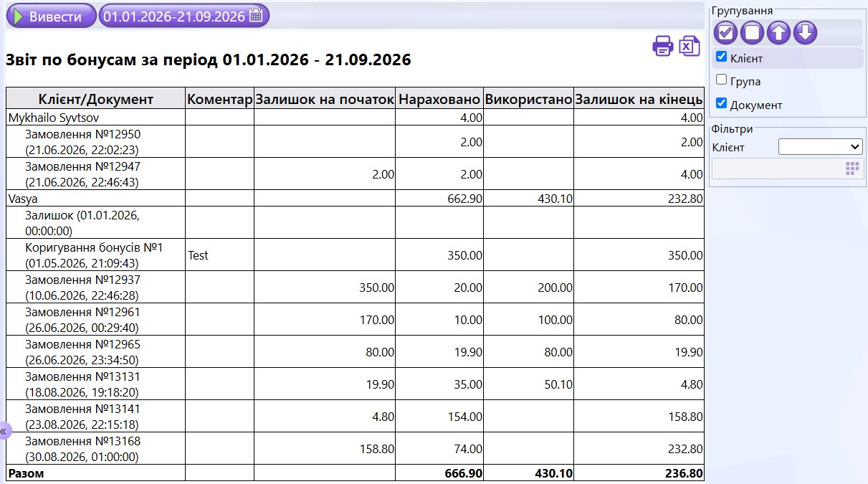The image size is (868, 484).
Task: Click the Клієнт/Документ column header
Action: [95, 99]
